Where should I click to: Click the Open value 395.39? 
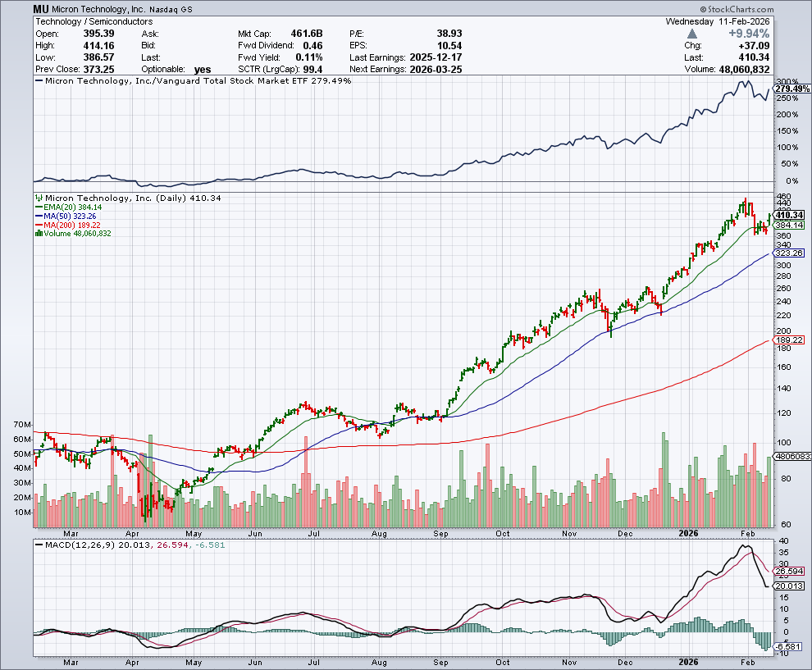[x=99, y=33]
